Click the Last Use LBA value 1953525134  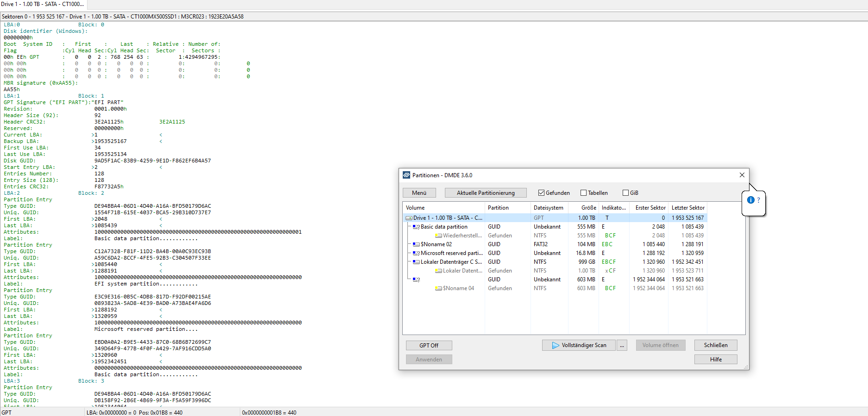[111, 155]
